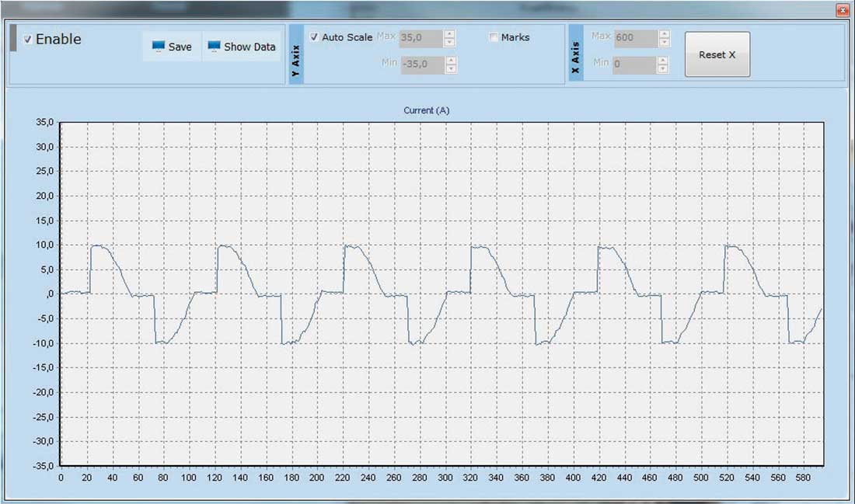This screenshot has width=855, height=504.
Task: Click the blue Save icon
Action: (x=158, y=47)
